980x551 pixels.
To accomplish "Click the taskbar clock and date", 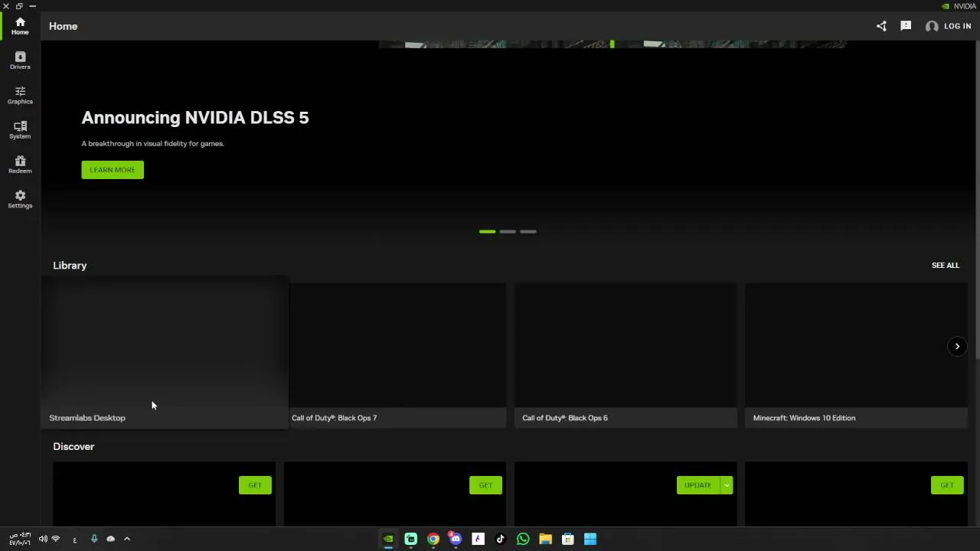I will pos(21,539).
